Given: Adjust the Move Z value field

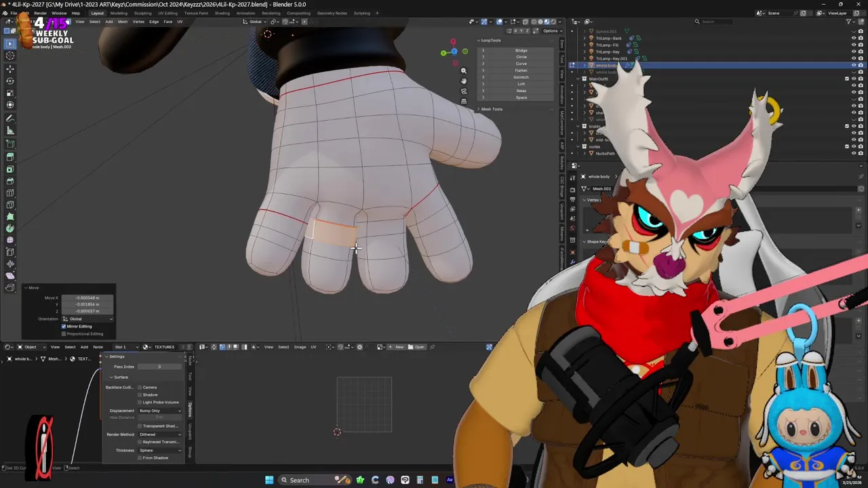Looking at the screenshot, I should click(87, 311).
